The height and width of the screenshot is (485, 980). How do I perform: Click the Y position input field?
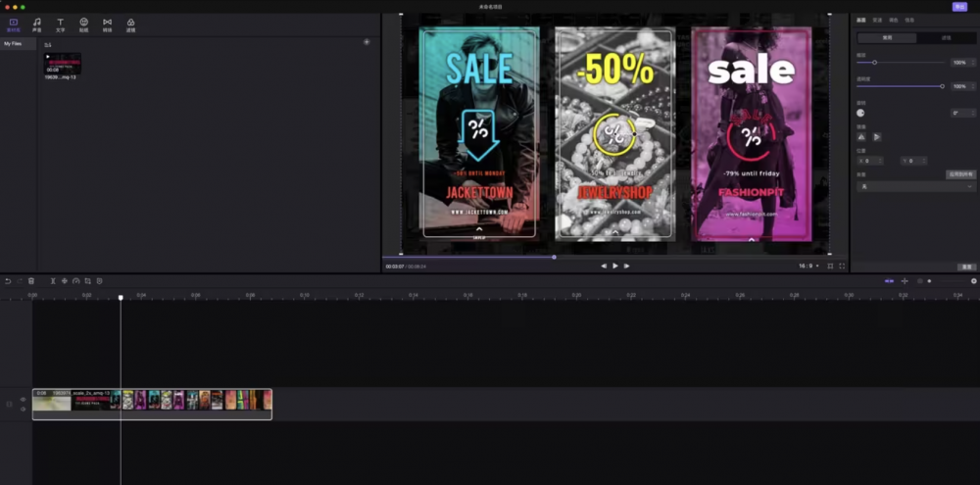click(x=914, y=161)
